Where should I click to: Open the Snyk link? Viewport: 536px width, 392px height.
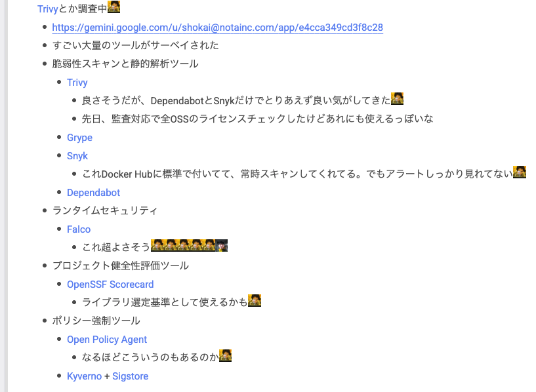click(77, 156)
